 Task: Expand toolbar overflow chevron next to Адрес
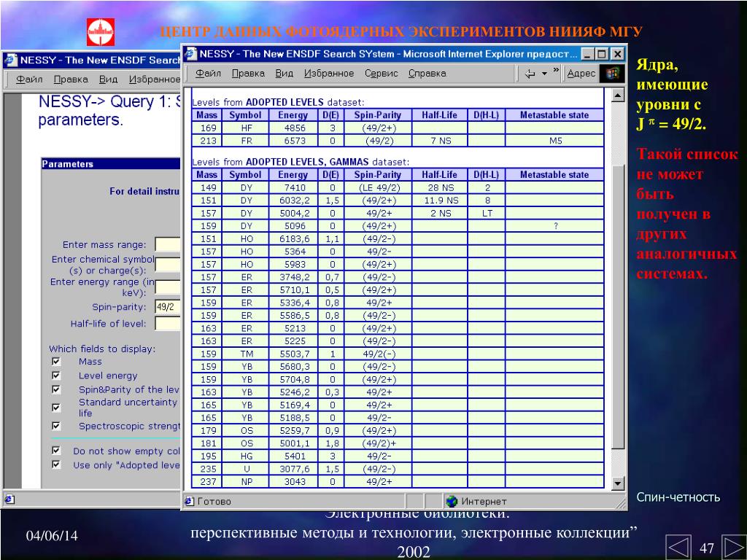tap(555, 71)
